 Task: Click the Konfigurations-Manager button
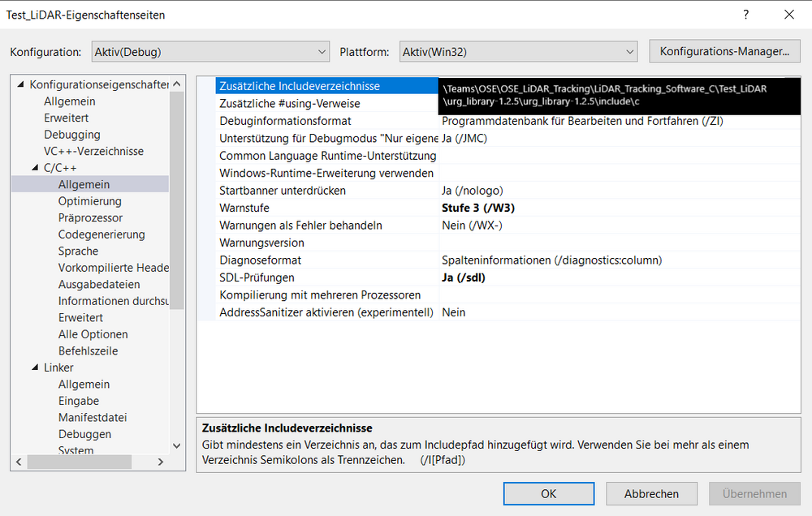724,51
